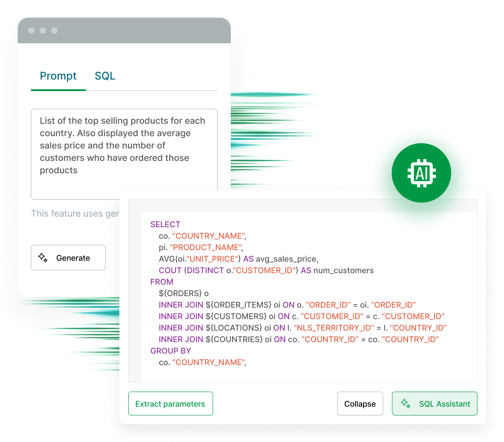Click the sparkle icon in SQL Assistant
Image resolution: width=504 pixels, height=442 pixels.
[406, 404]
